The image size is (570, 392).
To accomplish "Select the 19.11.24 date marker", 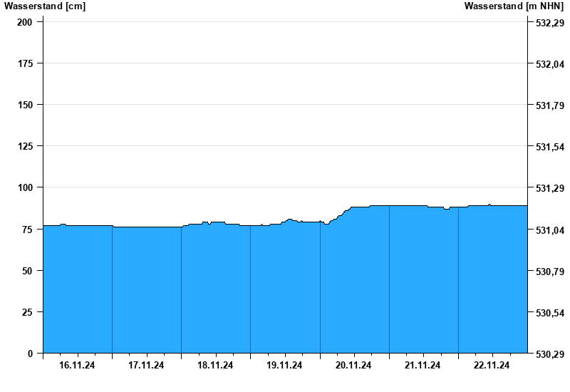I will tap(284, 366).
